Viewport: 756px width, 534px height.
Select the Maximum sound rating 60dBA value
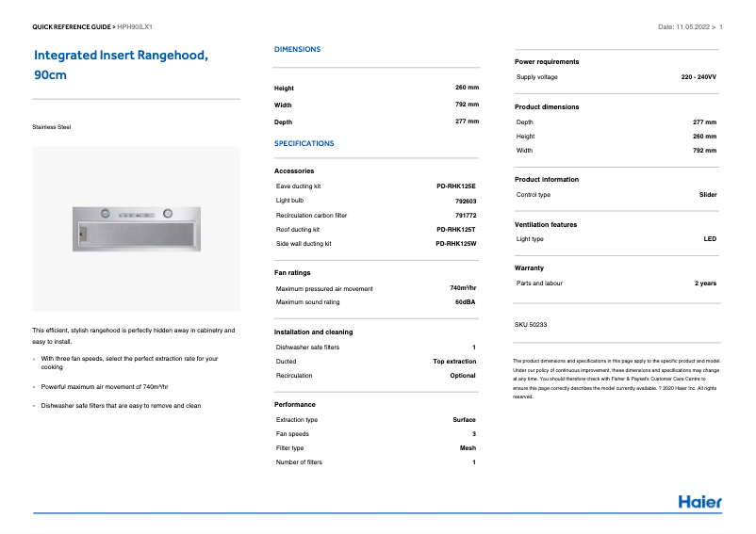pyautogui.click(x=465, y=302)
